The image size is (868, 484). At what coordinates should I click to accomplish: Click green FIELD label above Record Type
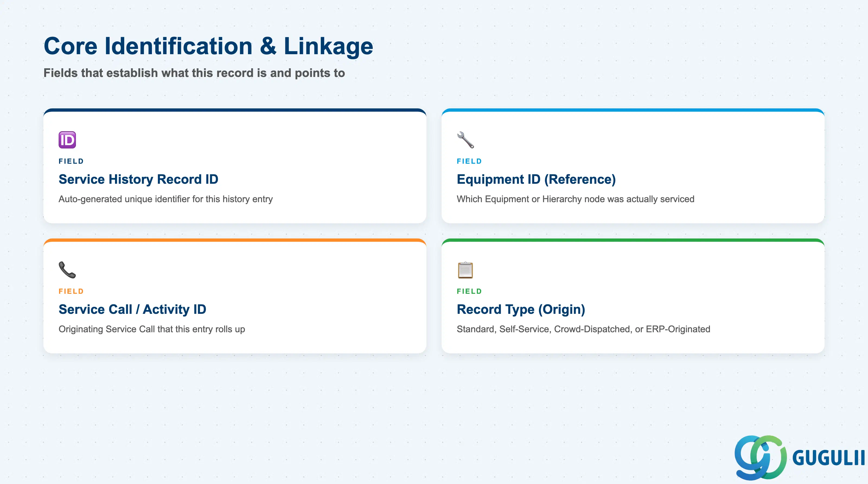(469, 291)
